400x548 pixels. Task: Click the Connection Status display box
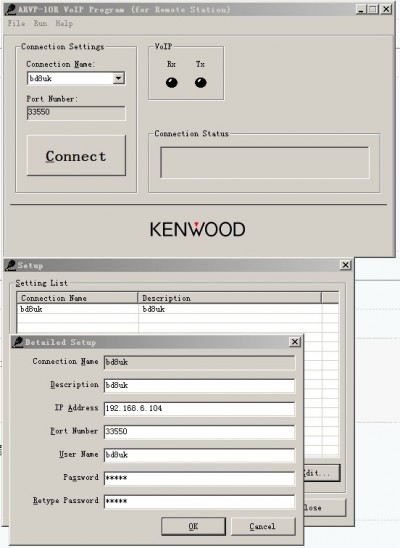(x=264, y=163)
